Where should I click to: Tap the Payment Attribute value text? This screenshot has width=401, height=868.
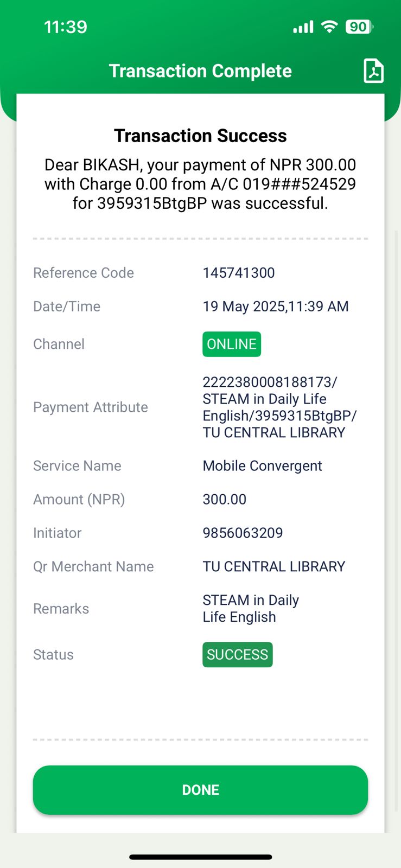point(279,407)
